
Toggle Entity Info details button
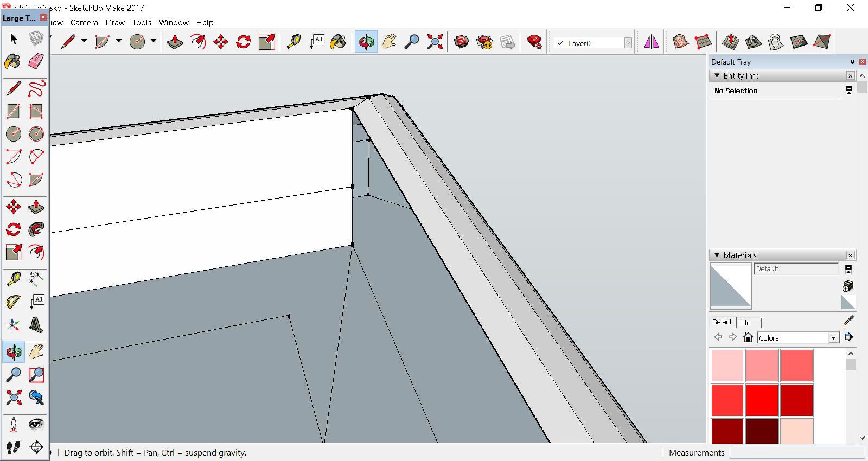(849, 91)
